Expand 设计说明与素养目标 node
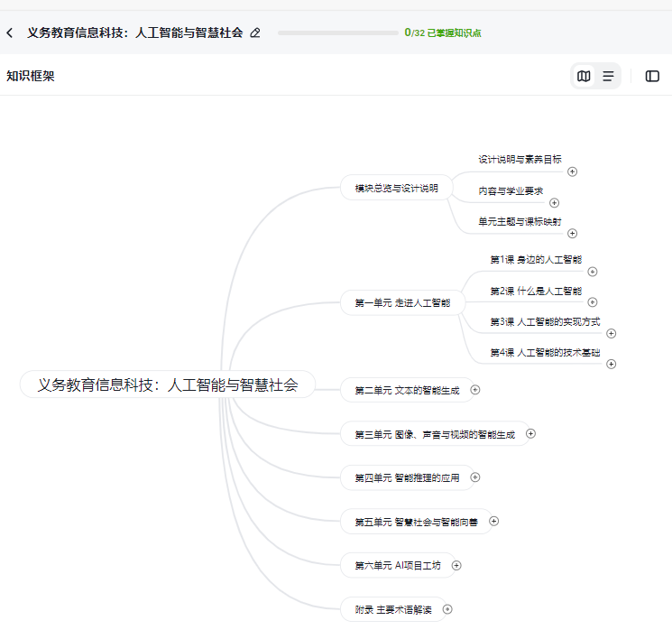The width and height of the screenshot is (672, 639). coord(572,171)
